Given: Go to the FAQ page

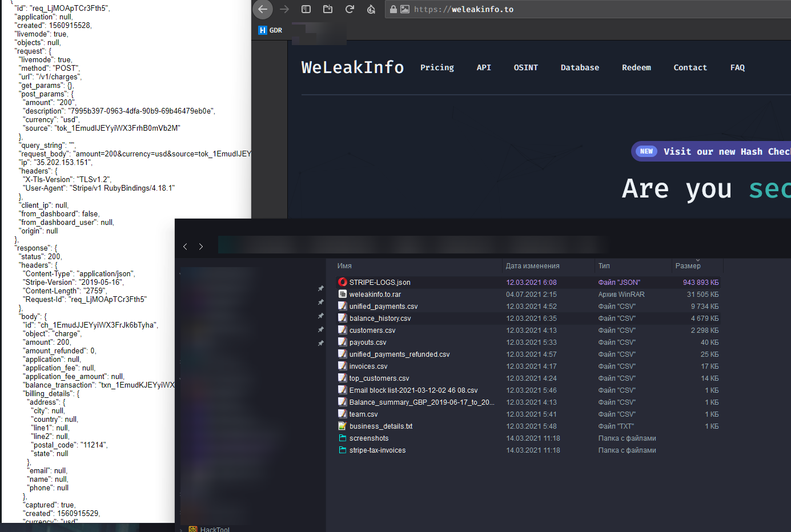Looking at the screenshot, I should (x=737, y=67).
